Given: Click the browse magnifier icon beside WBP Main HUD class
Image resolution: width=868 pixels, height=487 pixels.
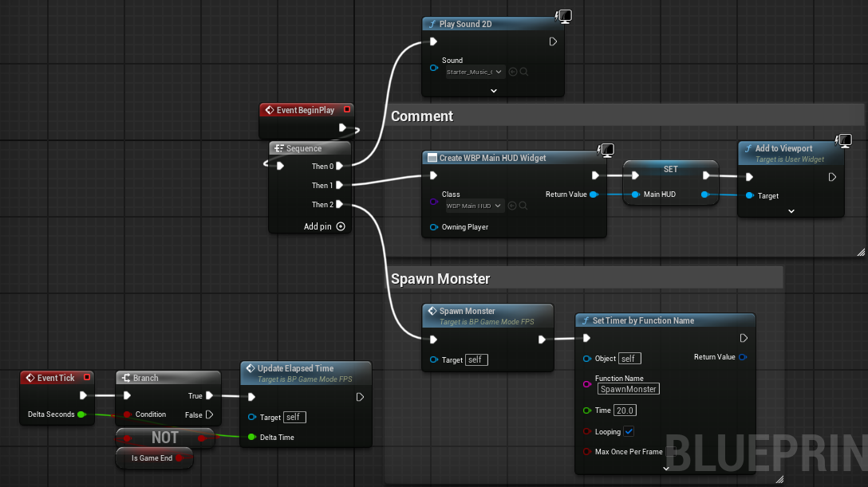Looking at the screenshot, I should (x=523, y=206).
